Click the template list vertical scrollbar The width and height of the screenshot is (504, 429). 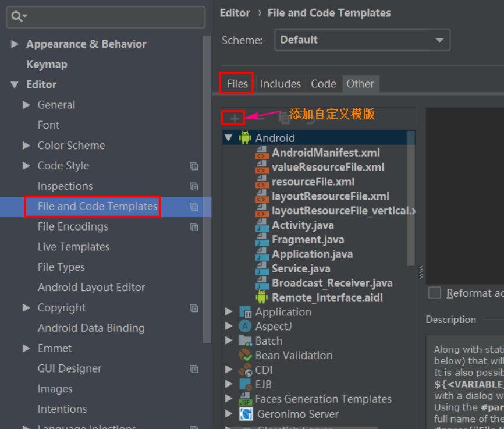coord(410,198)
